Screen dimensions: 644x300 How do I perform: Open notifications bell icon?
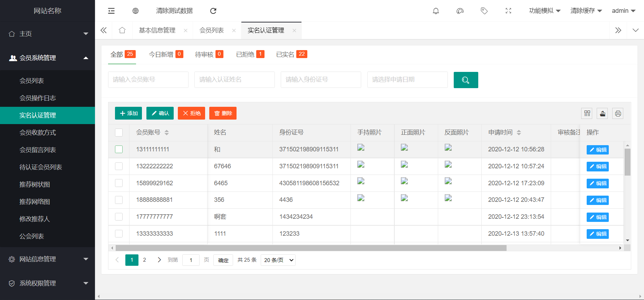click(436, 11)
